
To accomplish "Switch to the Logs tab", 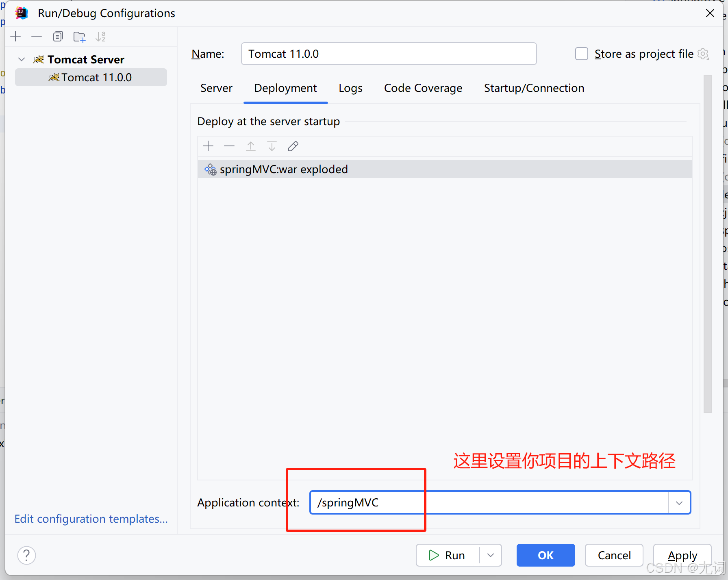I will click(x=350, y=88).
